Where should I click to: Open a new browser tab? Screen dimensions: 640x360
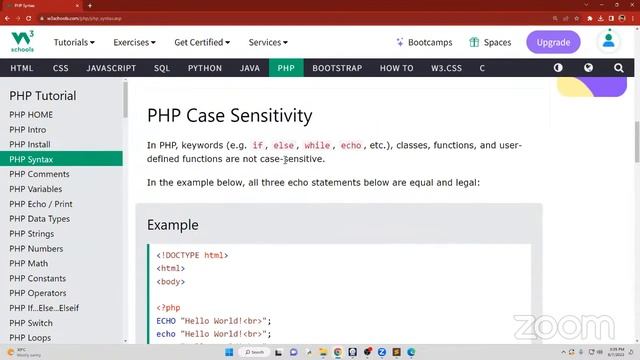coord(90,6)
